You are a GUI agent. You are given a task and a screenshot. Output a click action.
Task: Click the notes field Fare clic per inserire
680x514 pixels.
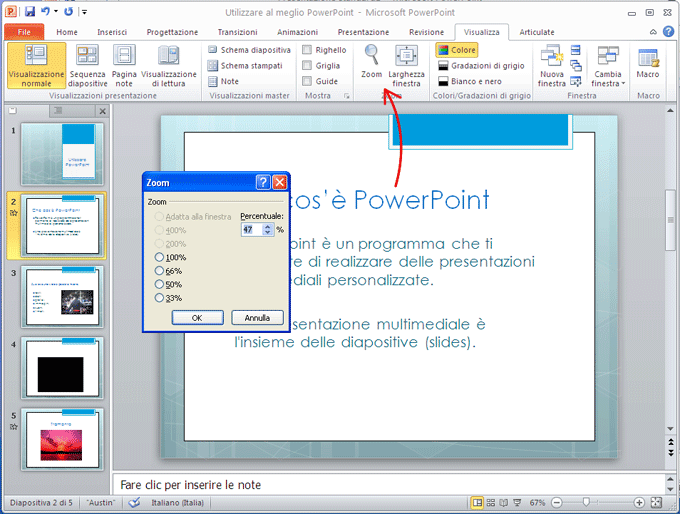pos(389,485)
